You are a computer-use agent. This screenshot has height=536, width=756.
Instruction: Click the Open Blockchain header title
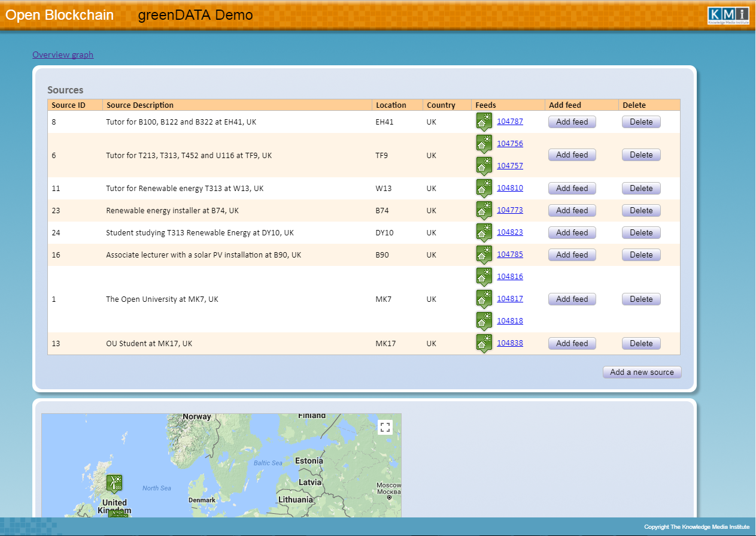tap(59, 15)
